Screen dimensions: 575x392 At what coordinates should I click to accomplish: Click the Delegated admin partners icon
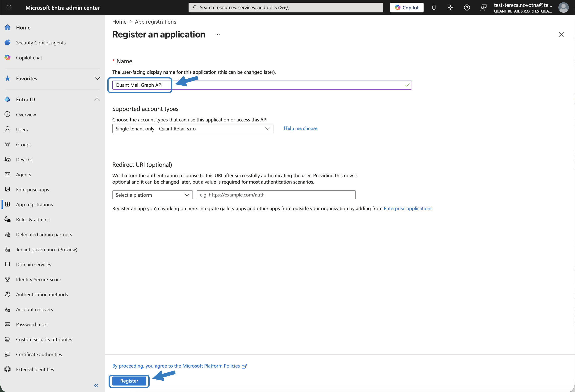[x=7, y=234]
